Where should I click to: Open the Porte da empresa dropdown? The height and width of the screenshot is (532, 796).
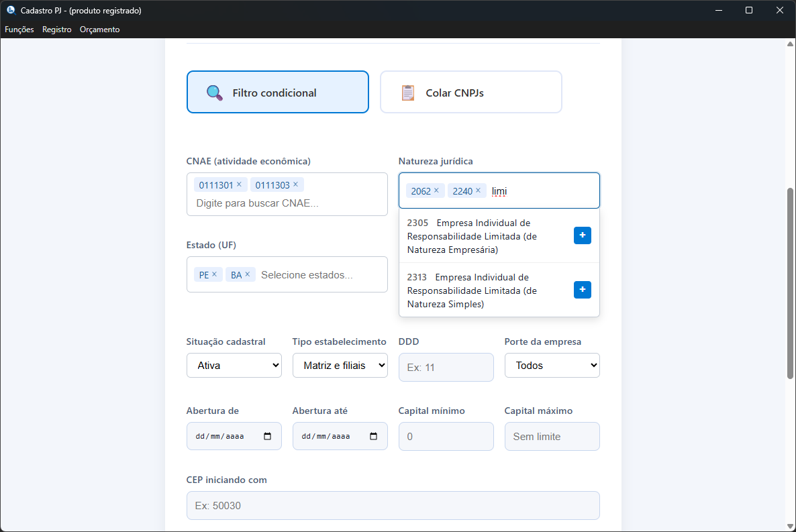552,366
